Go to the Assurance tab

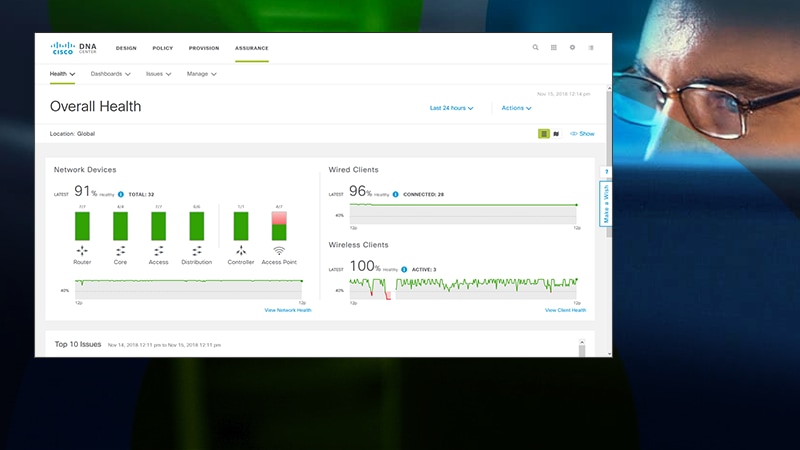[252, 48]
